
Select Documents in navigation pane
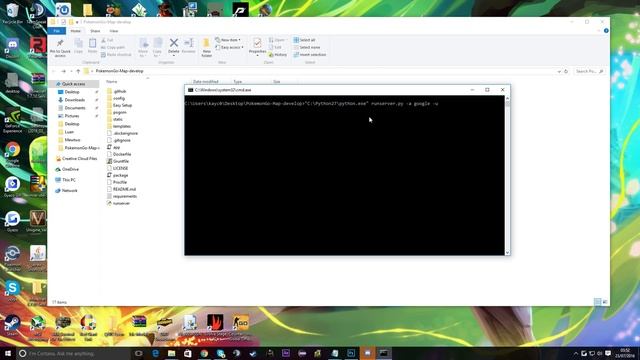[x=75, y=108]
